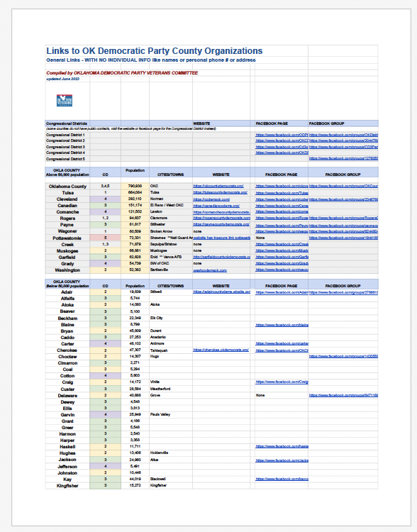This screenshot has width=417, height=532.
Task: Open Cleveland county website link
Action: point(211,199)
